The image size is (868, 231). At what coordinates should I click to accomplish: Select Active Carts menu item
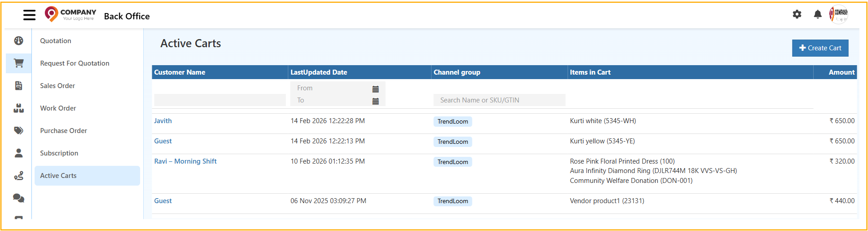coord(87,176)
